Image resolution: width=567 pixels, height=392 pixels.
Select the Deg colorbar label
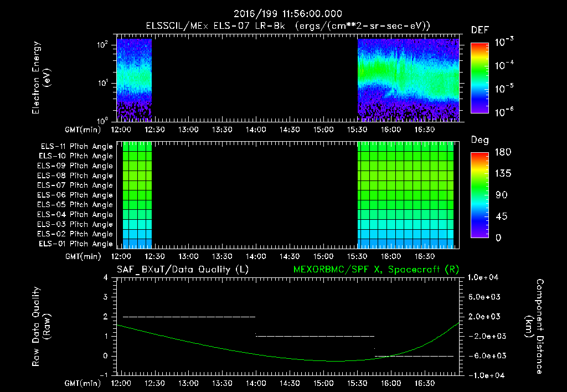(480, 140)
